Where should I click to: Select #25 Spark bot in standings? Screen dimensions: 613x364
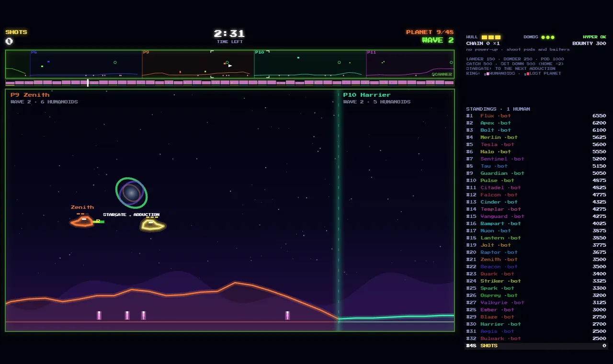click(x=536, y=288)
